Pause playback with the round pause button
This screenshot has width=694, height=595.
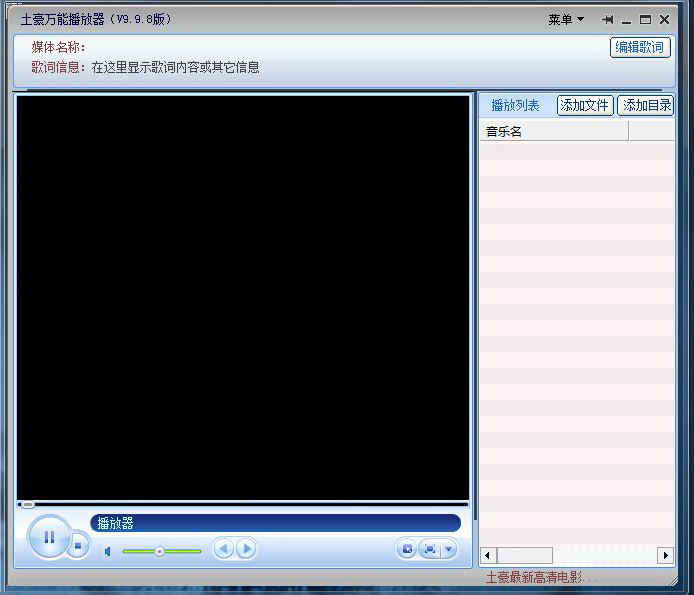coord(49,537)
